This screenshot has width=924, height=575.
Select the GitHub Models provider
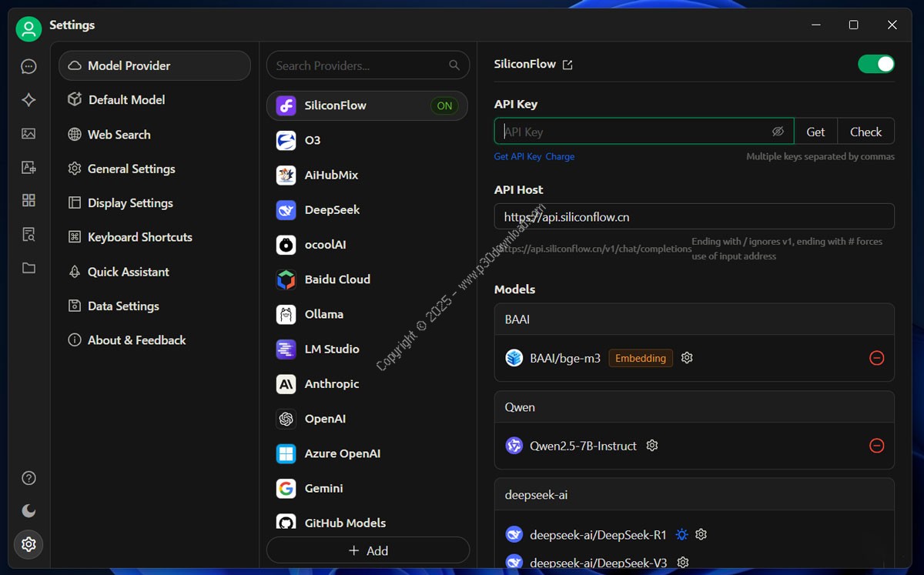pos(367,523)
